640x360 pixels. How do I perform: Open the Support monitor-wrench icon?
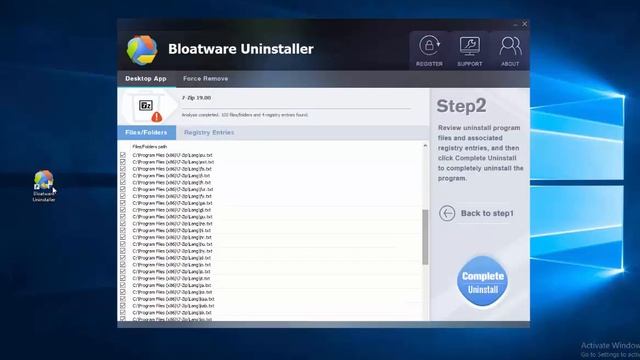469,46
